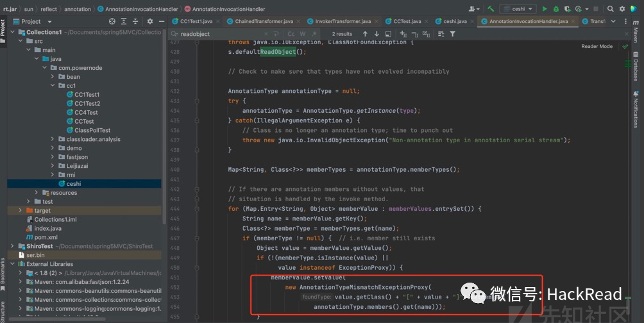Open search results in Find window icon
Image resolution: width=644 pixels, height=323 pixels.
coord(388,34)
